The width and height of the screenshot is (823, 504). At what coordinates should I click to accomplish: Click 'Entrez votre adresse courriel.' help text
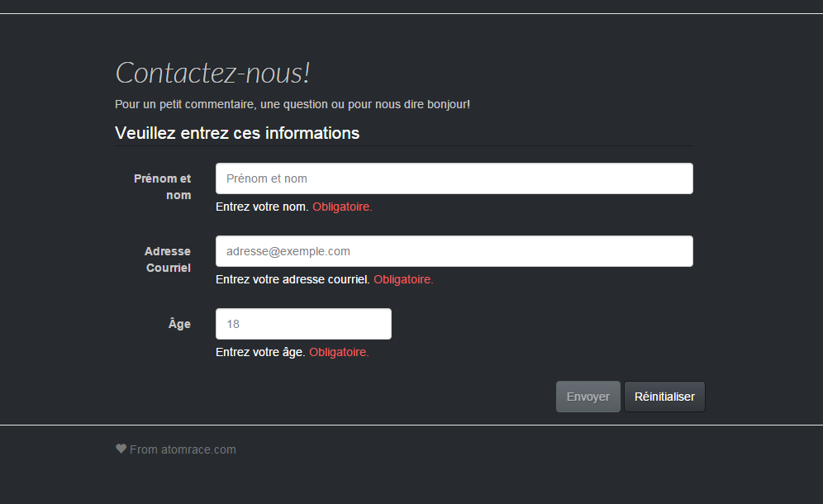click(293, 279)
